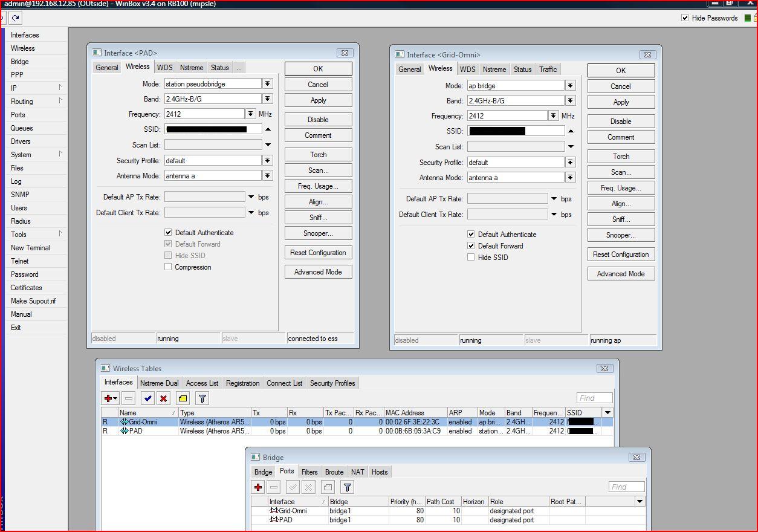Open the Mode dropdown in PAD interface

268,84
